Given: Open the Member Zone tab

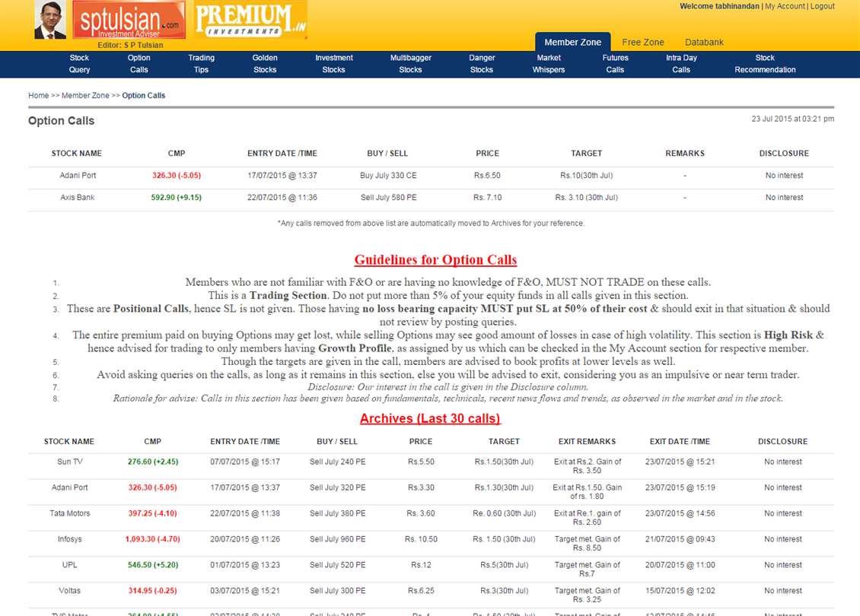Looking at the screenshot, I should coord(572,42).
